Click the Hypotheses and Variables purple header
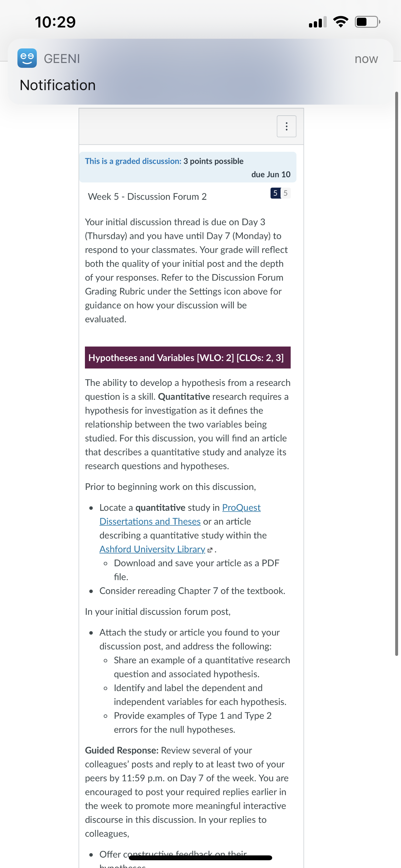The image size is (401, 868). click(188, 357)
